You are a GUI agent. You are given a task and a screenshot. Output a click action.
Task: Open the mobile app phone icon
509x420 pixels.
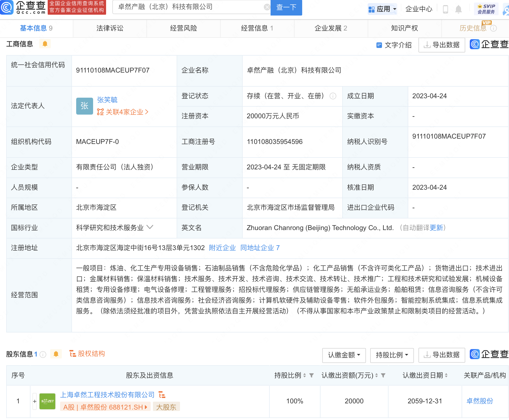click(446, 9)
